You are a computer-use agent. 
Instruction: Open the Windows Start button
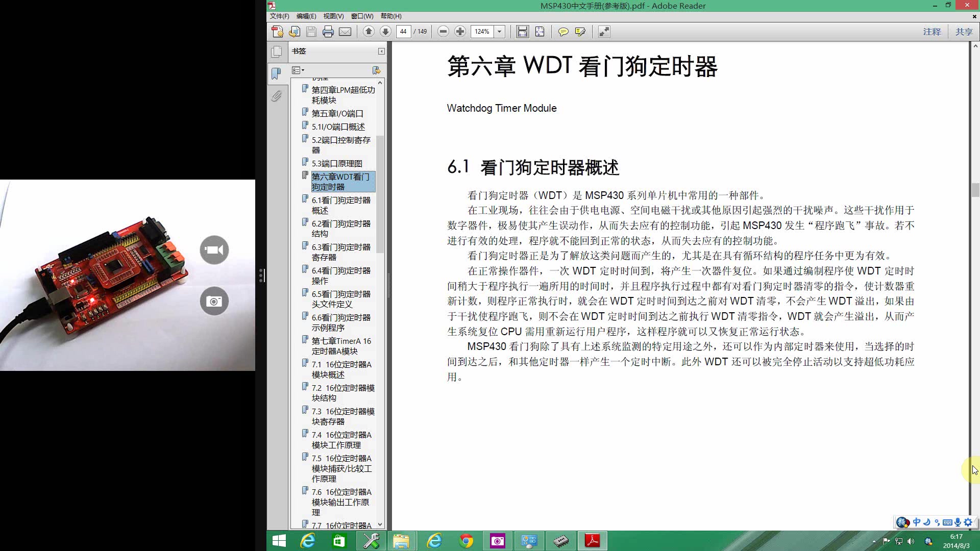pos(279,541)
